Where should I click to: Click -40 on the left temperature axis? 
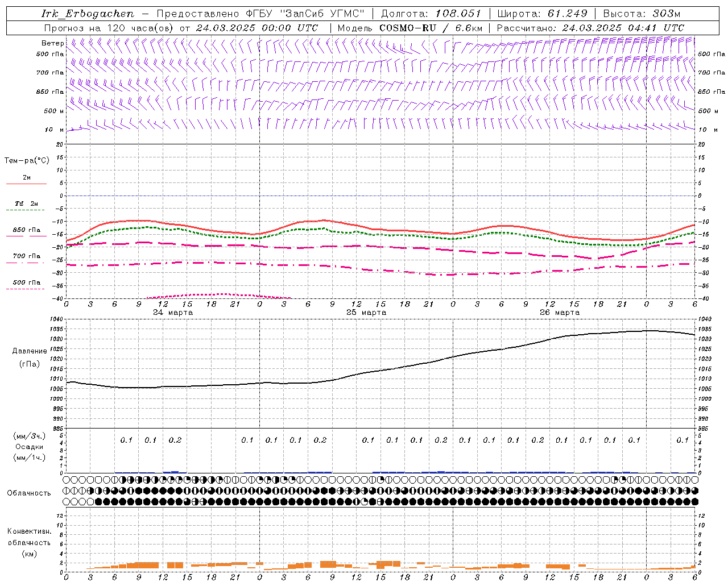click(57, 298)
